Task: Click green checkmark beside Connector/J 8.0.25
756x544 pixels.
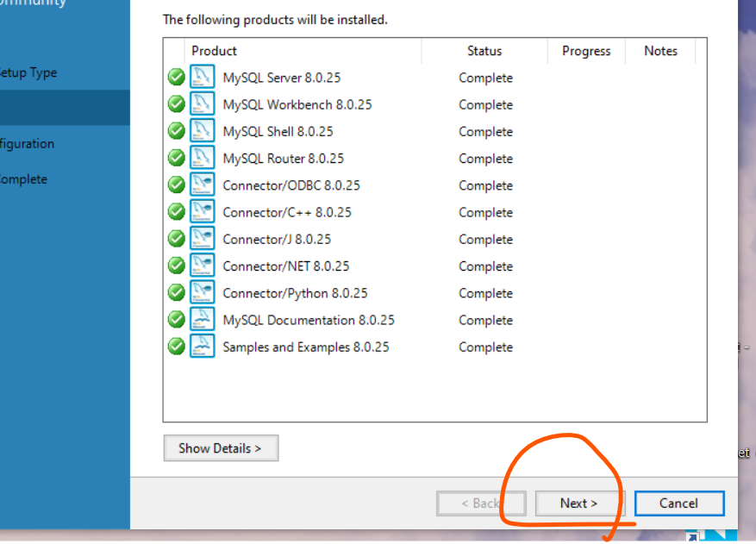Action: coord(177,239)
